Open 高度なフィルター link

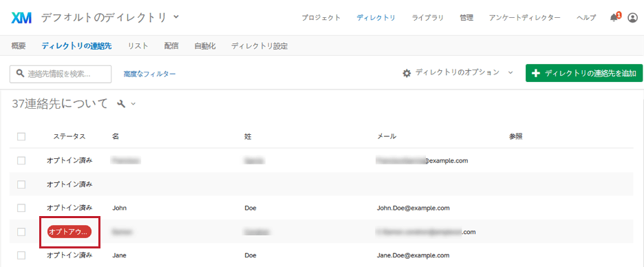149,74
